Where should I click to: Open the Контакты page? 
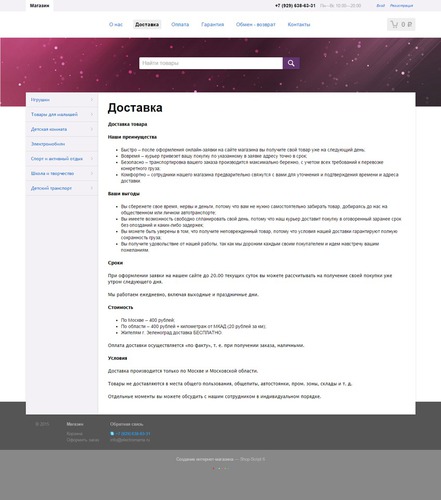point(299,24)
